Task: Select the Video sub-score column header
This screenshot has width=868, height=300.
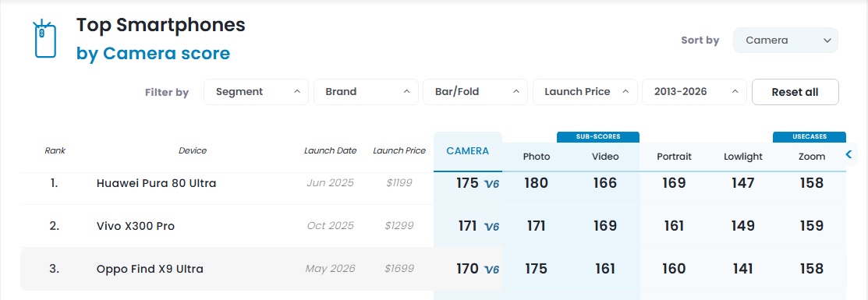Action: point(605,157)
